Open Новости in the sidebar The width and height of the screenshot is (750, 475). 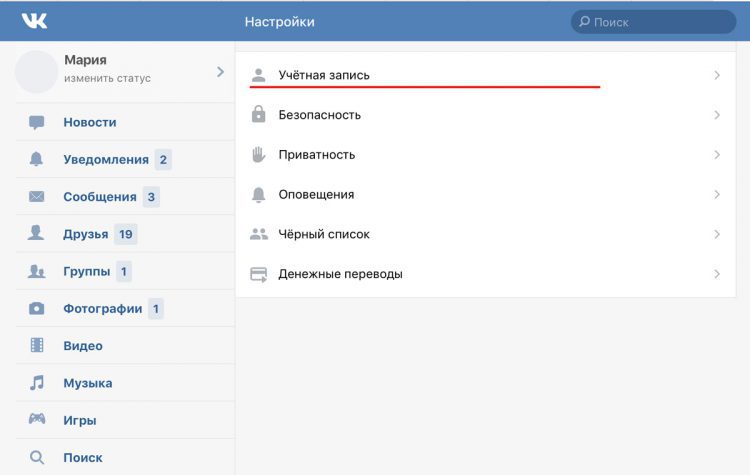pyautogui.click(x=90, y=122)
